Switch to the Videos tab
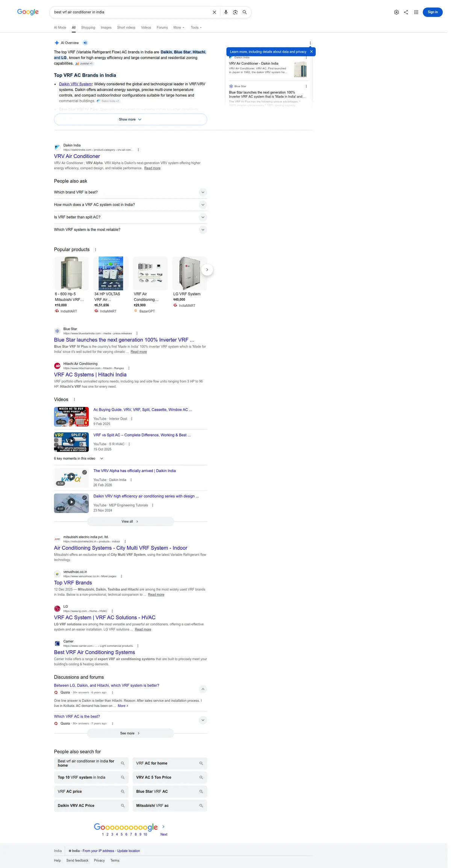Image resolution: width=451 pixels, height=868 pixels. point(146,27)
